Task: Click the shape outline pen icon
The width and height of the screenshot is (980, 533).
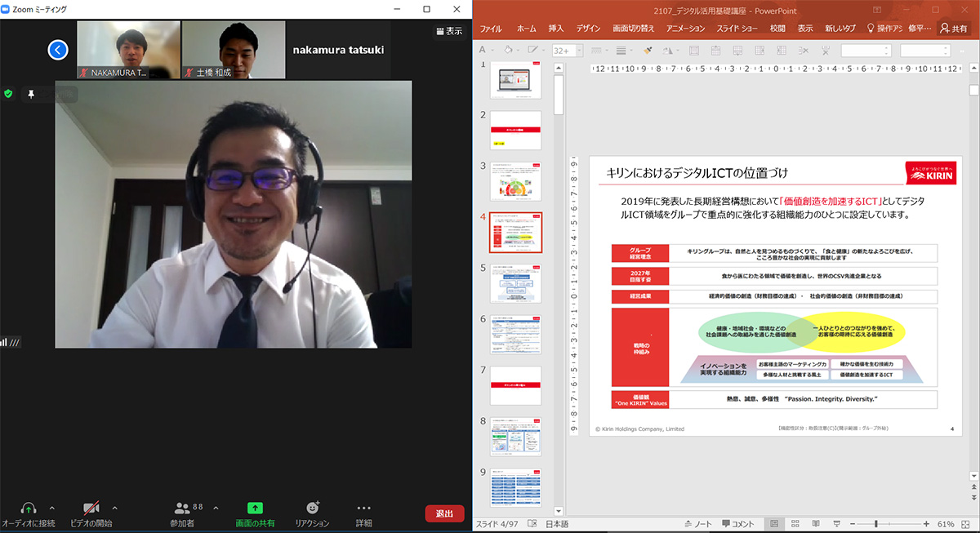Action: coord(532,50)
